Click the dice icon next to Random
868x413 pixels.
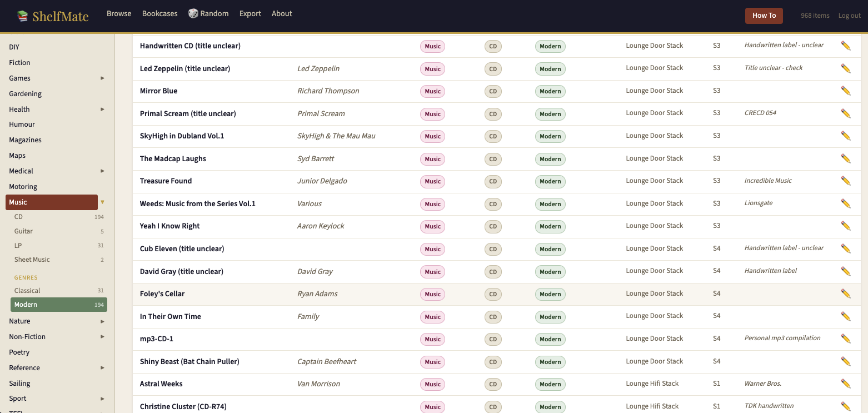[193, 13]
